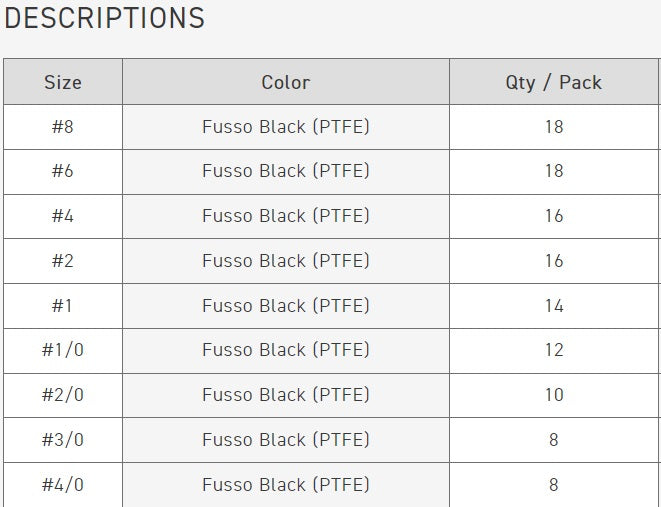Select the #1/0 size cell
The image size is (661, 507).
pyautogui.click(x=63, y=350)
